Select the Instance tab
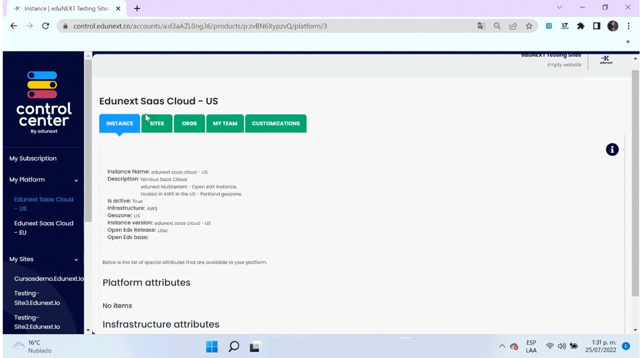This screenshot has width=644, height=358. (120, 123)
